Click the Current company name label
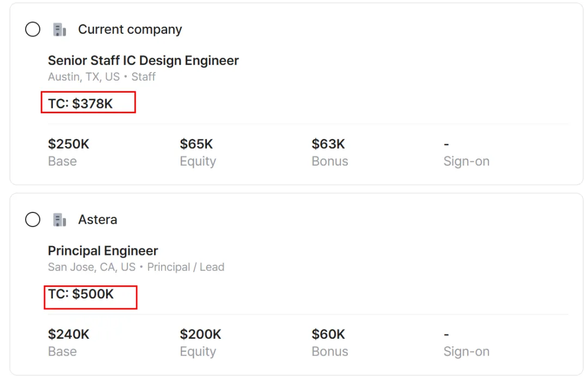 130,29
